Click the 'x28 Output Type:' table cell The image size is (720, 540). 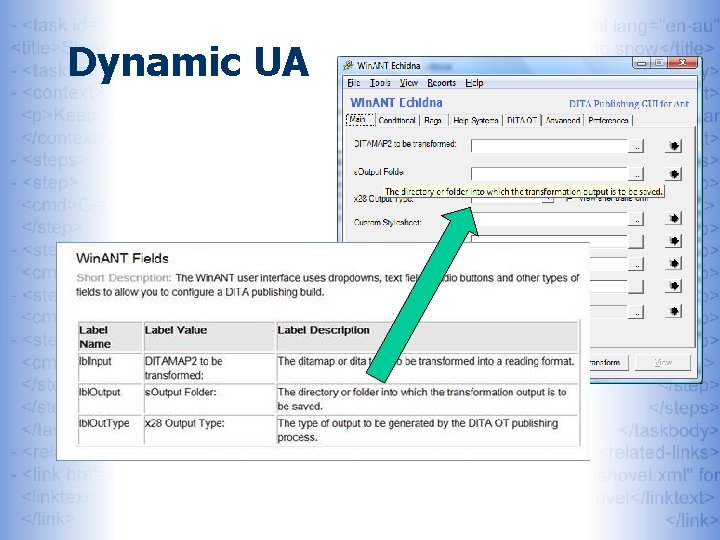pos(209,430)
